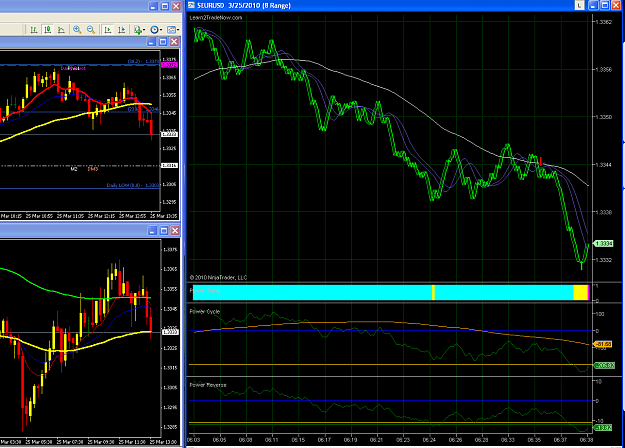Zoom in using the plus magnifier icon
This screenshot has height=448, width=625.
(77, 30)
